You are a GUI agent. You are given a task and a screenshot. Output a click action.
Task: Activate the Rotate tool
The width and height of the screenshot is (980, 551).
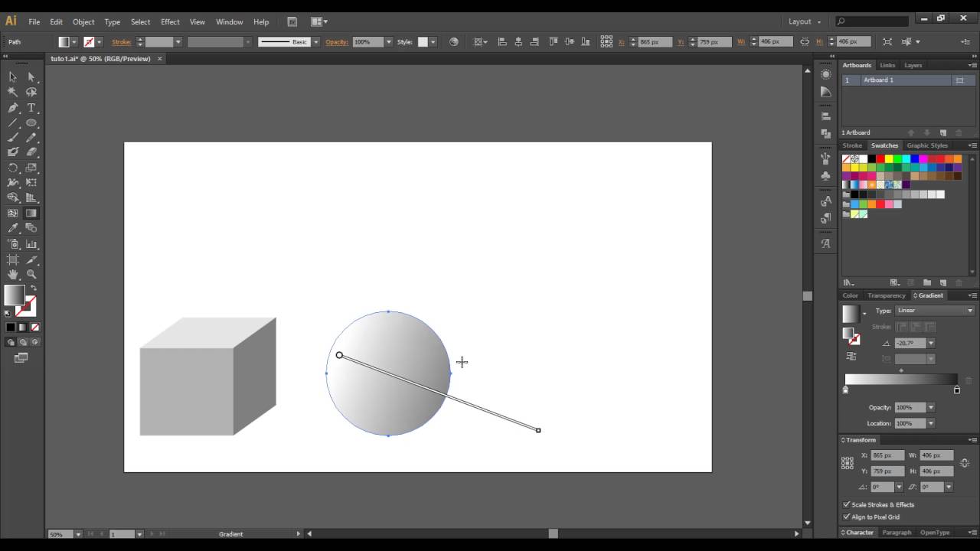[x=13, y=168]
